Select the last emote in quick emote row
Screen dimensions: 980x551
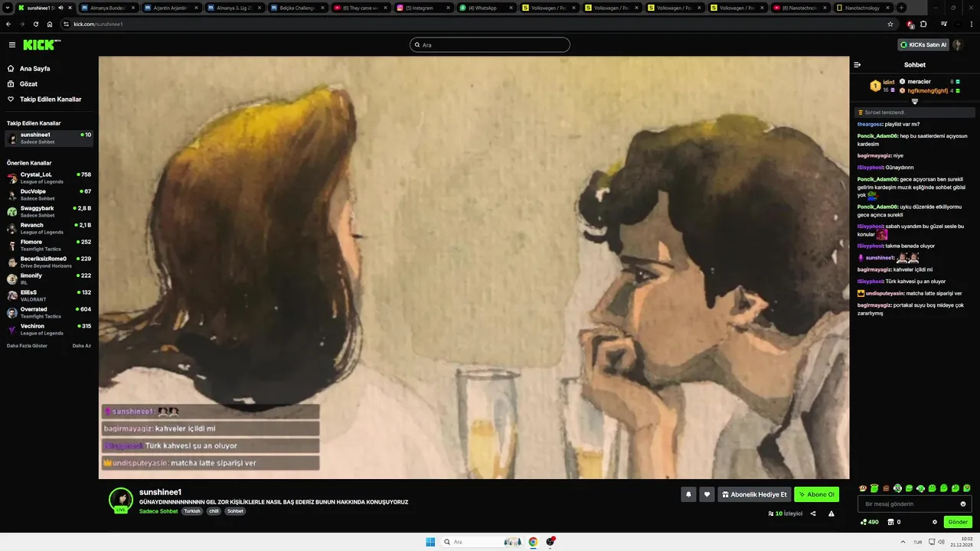coord(967,488)
